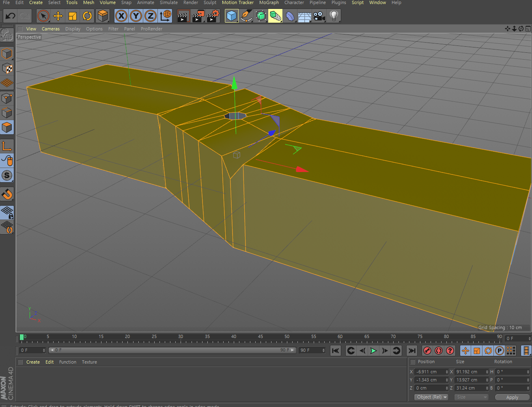Toggle Tweak mode mouse icon
This screenshot has height=407, width=532.
(7, 161)
